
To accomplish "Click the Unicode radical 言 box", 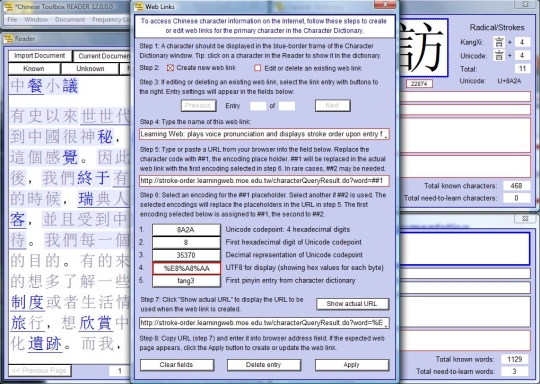I will pos(499,55).
